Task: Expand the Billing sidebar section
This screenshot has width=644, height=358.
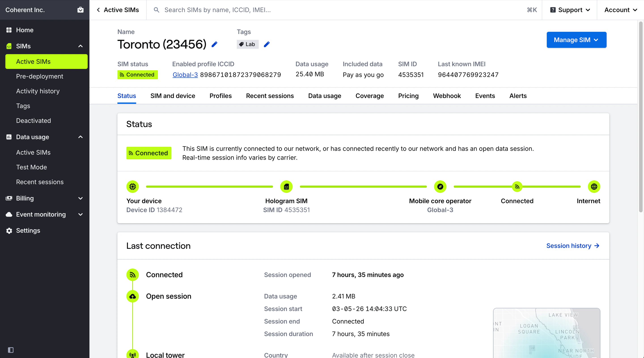Action: coord(80,198)
